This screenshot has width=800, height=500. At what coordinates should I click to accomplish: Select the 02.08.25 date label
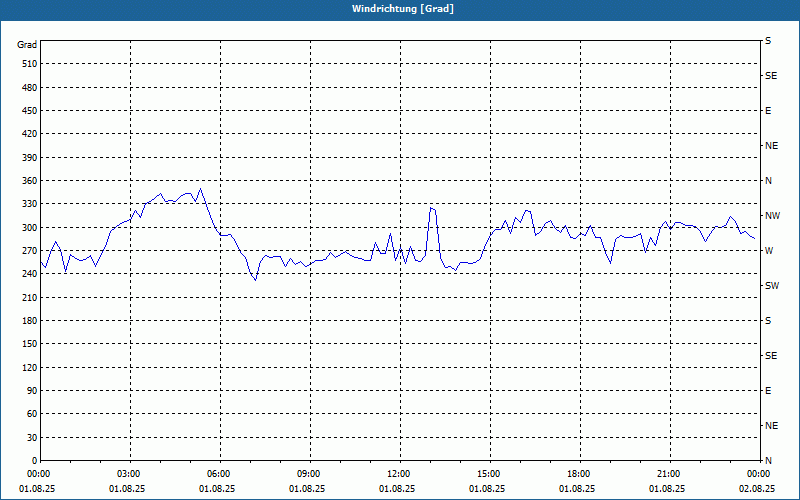(757, 489)
